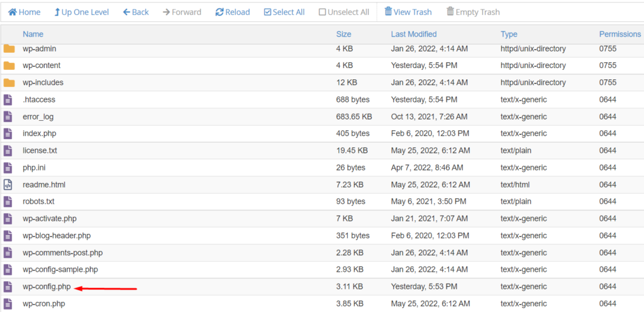Click the readme.html code file icon

[8, 185]
